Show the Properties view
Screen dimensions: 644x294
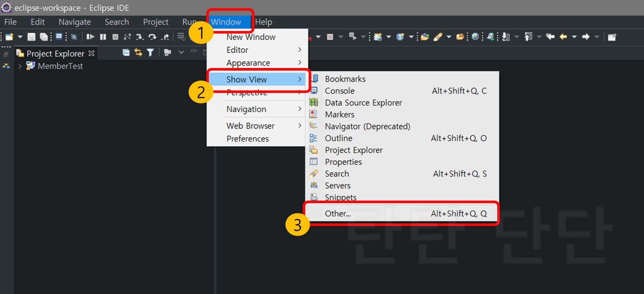tap(402, 162)
